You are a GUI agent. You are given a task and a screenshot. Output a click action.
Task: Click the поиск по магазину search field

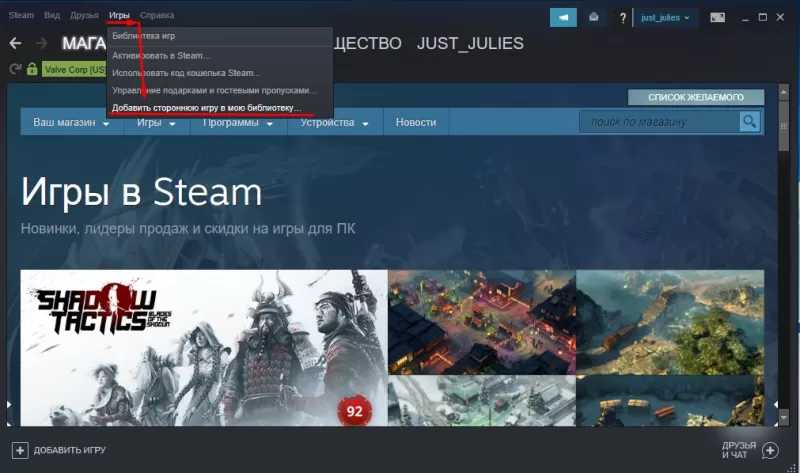659,122
